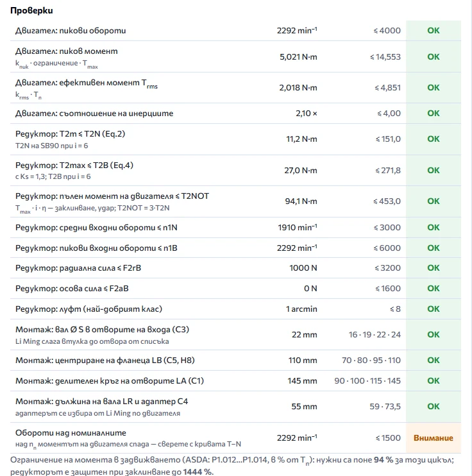Click OK status in the axial force row
Screen dimensions: 472x476
point(433,289)
